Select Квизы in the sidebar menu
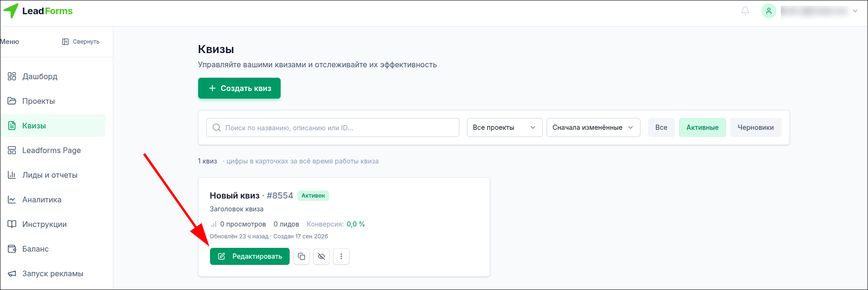Viewport: 868px width, 290px height. pos(53,126)
